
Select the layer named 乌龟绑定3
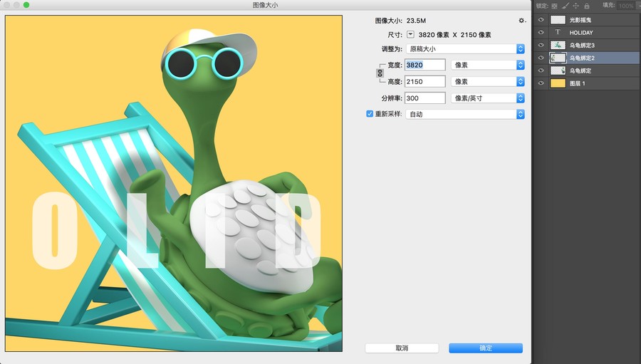click(582, 46)
